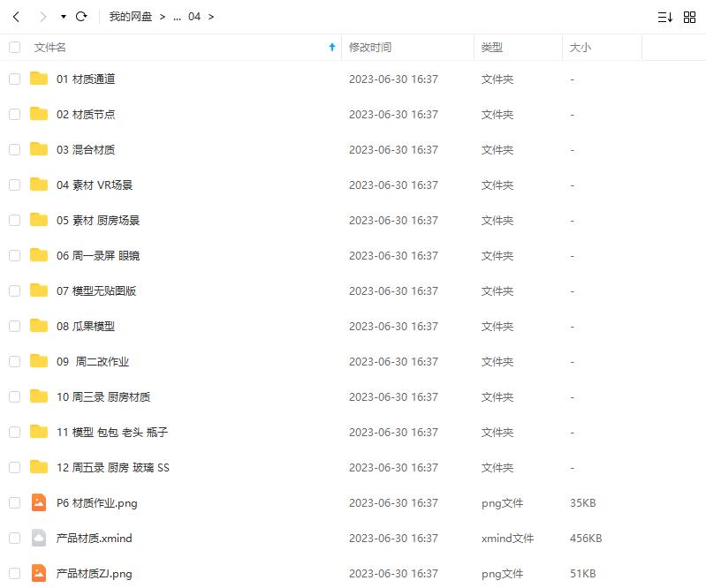Open the sort order options icon

pos(664,17)
